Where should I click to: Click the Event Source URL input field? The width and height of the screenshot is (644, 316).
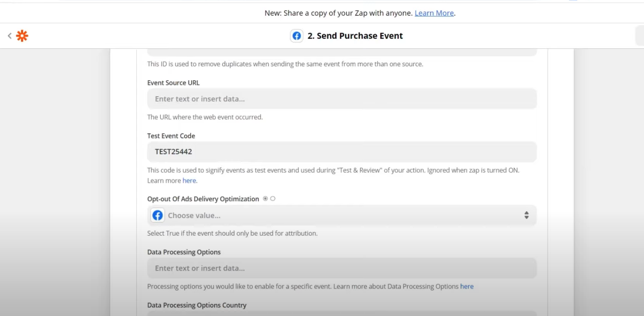(x=342, y=99)
